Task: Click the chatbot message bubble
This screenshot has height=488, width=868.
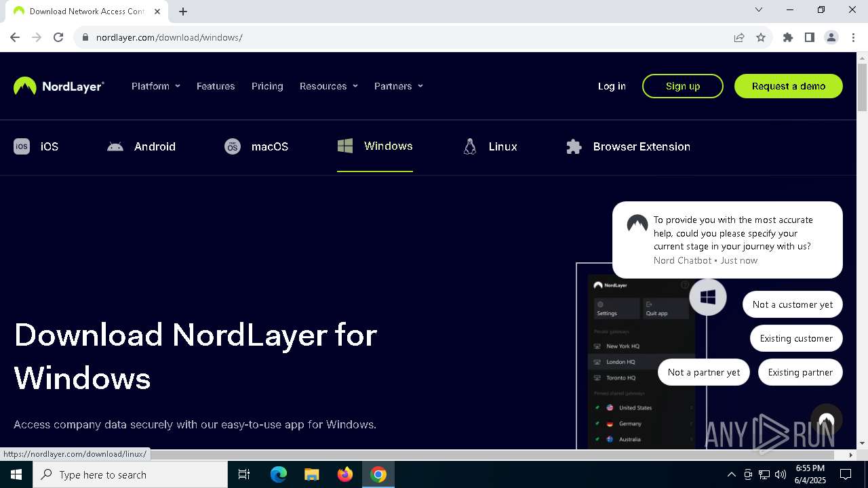Action: [728, 240]
